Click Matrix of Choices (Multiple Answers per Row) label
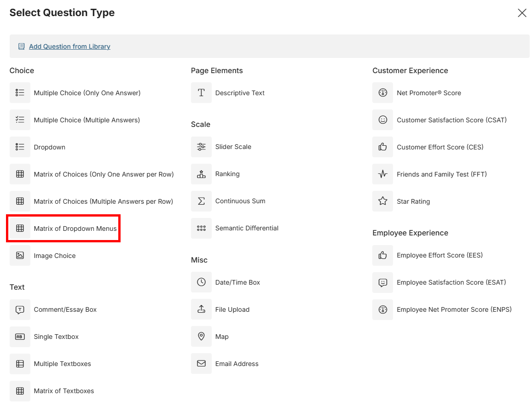Viewport: 532px width, 412px height. 104,201
